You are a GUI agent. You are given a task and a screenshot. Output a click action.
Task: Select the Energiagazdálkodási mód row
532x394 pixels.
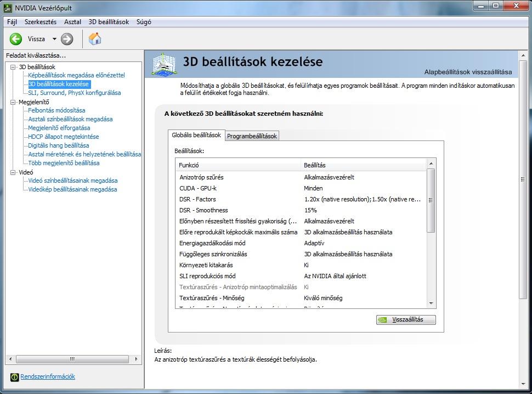[x=301, y=243]
